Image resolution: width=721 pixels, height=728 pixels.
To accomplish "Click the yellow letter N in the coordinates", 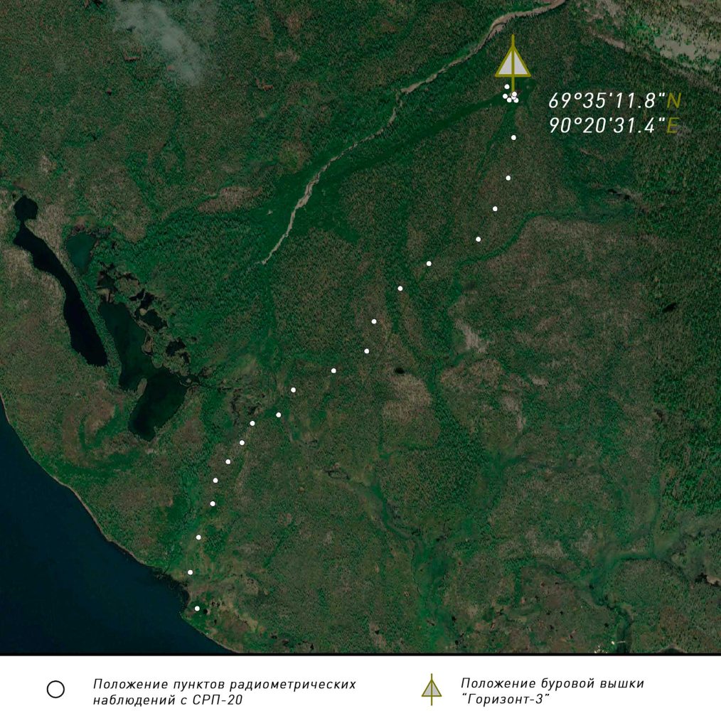I will [x=674, y=100].
